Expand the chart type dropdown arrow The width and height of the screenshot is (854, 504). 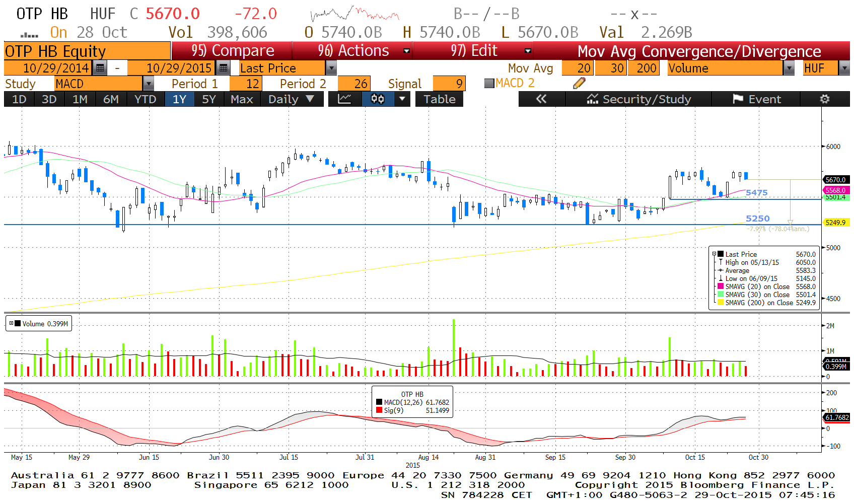(x=402, y=99)
